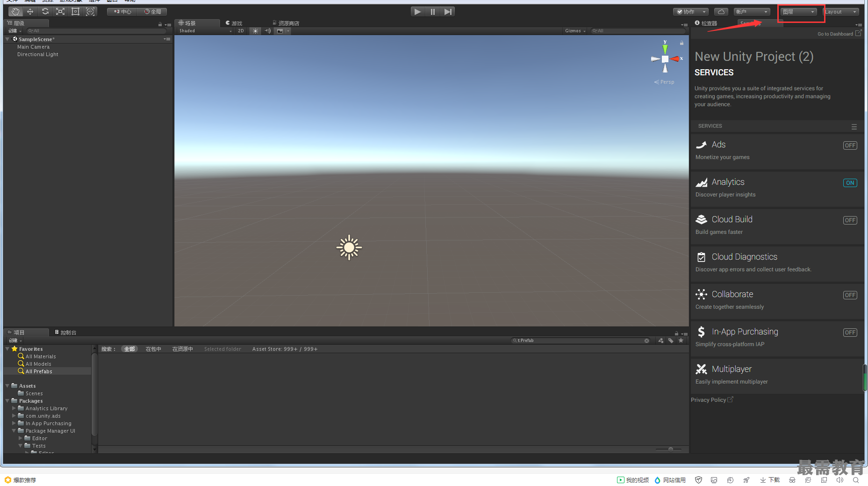Click the 在包中 search filter
The width and height of the screenshot is (868, 486).
(x=153, y=349)
